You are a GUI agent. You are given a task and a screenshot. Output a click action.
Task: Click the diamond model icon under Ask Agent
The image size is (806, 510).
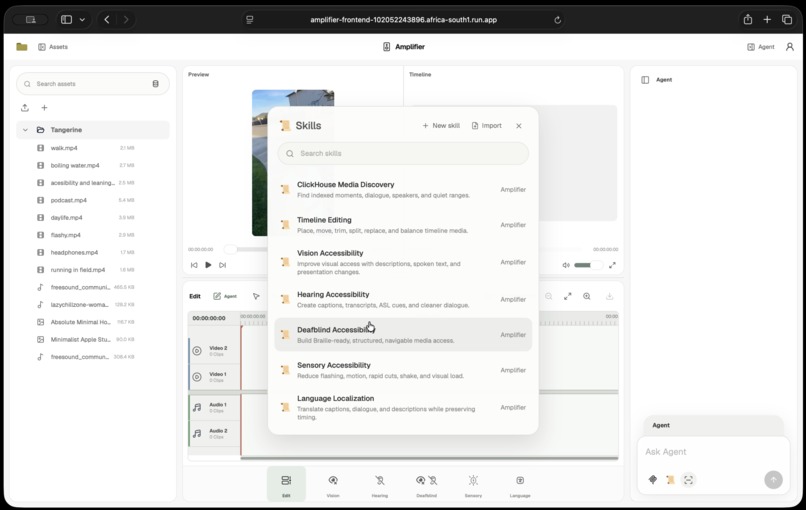(x=653, y=480)
